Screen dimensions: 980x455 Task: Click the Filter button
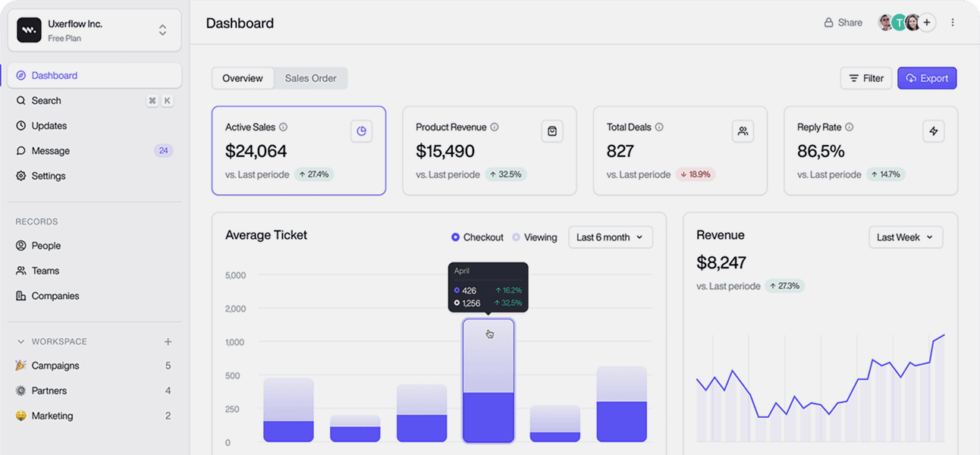pos(865,78)
